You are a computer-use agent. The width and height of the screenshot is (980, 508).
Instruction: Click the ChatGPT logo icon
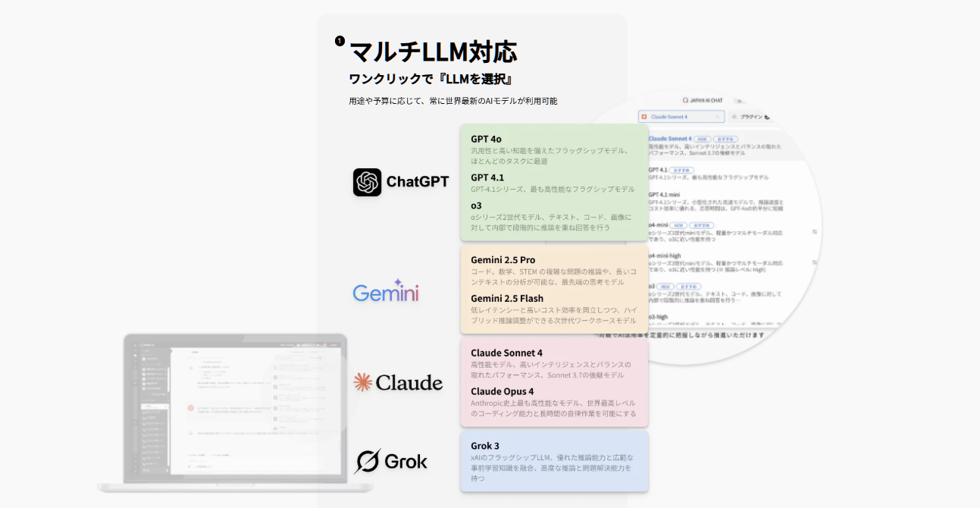(x=369, y=182)
